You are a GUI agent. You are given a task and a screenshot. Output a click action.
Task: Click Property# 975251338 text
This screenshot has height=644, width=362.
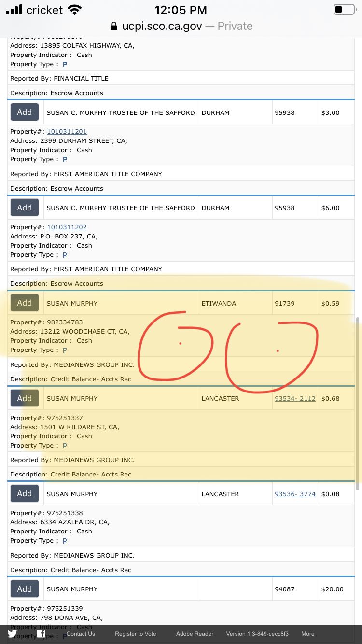[x=46, y=513]
